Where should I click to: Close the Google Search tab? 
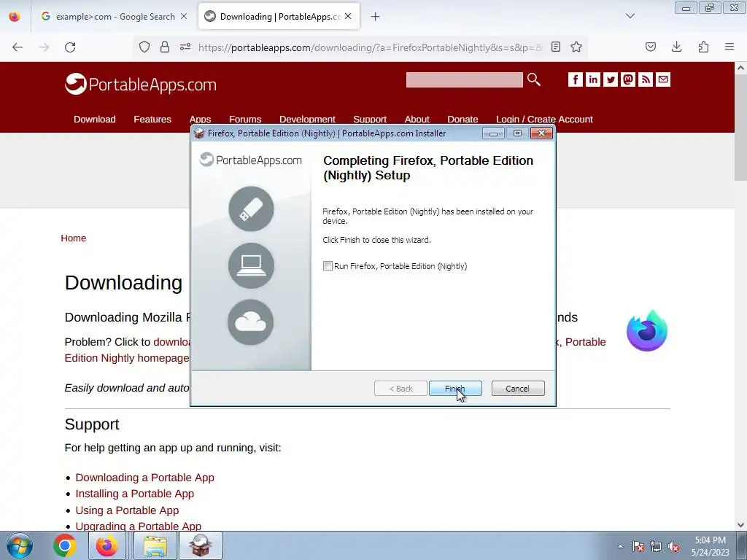pyautogui.click(x=184, y=16)
